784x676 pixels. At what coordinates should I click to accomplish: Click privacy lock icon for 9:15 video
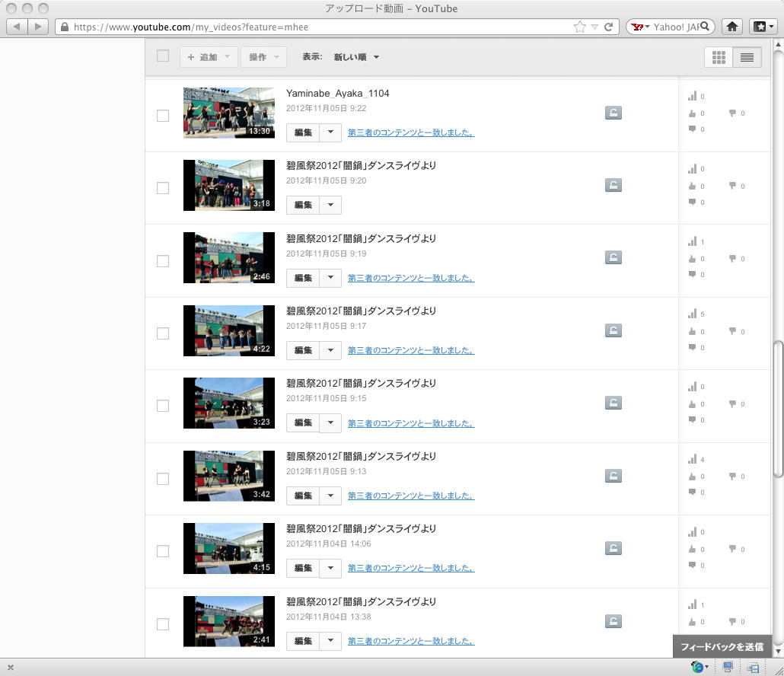click(613, 403)
